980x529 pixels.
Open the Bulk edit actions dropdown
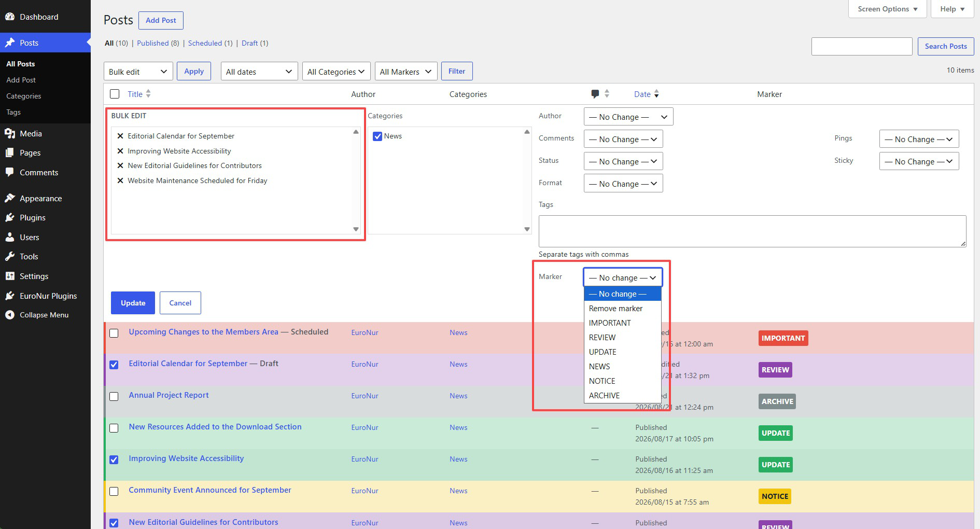point(138,72)
